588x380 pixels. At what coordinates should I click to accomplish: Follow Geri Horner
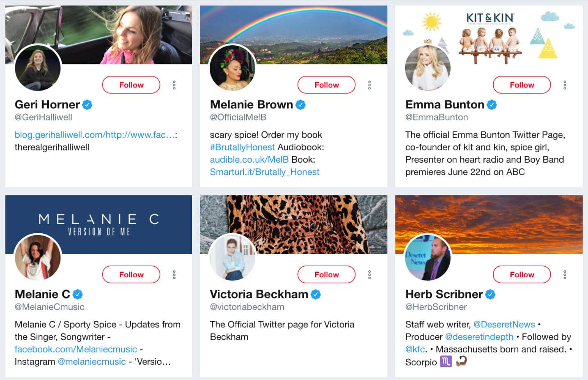pyautogui.click(x=131, y=85)
